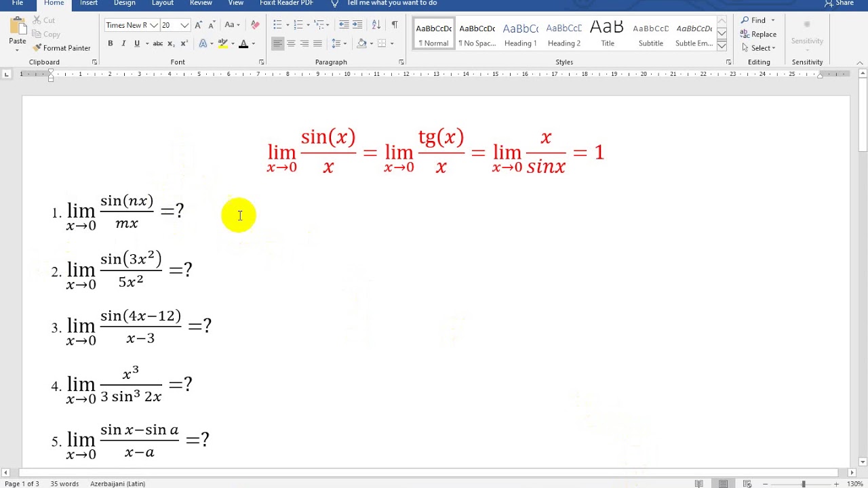
Task: Activate the Format Painter
Action: click(62, 48)
